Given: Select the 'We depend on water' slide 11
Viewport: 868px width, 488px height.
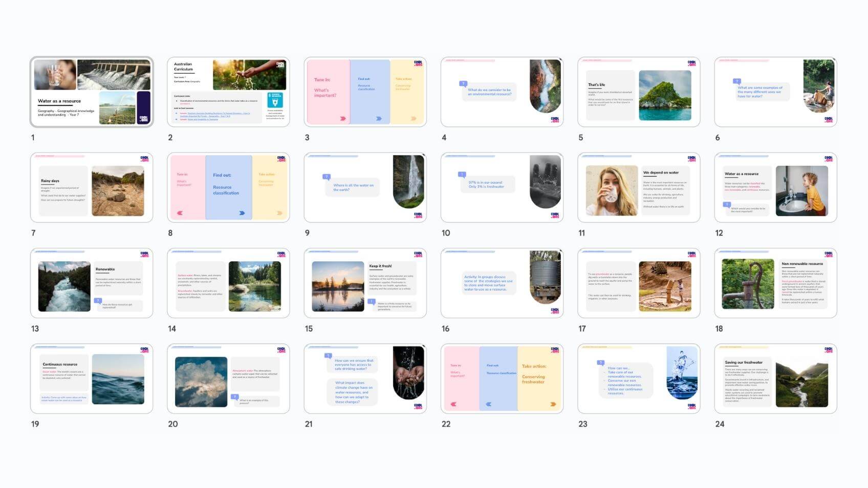Looking at the screenshot, I should (x=638, y=188).
